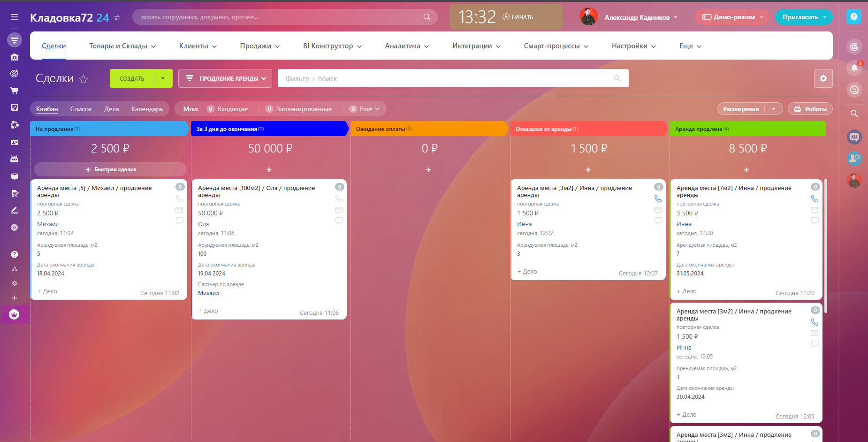Click the magnifier in the top search bar
This screenshot has height=442, width=868.
point(427,17)
